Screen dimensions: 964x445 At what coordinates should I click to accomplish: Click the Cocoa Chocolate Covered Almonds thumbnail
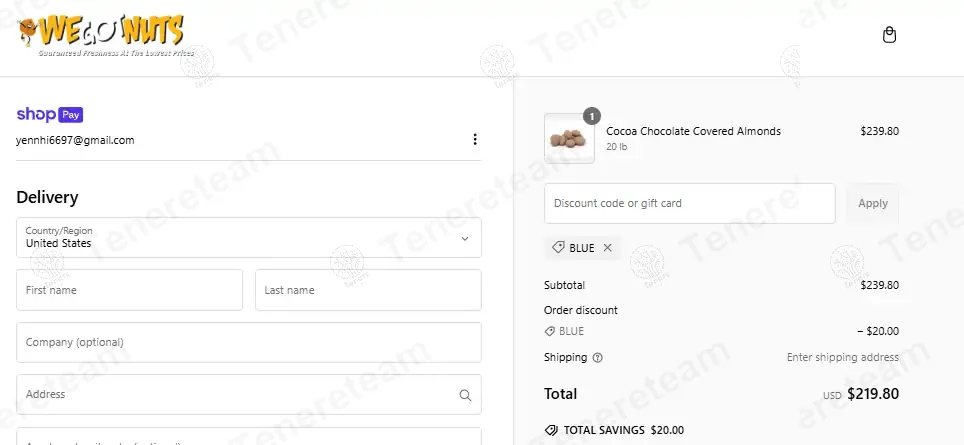(569, 139)
